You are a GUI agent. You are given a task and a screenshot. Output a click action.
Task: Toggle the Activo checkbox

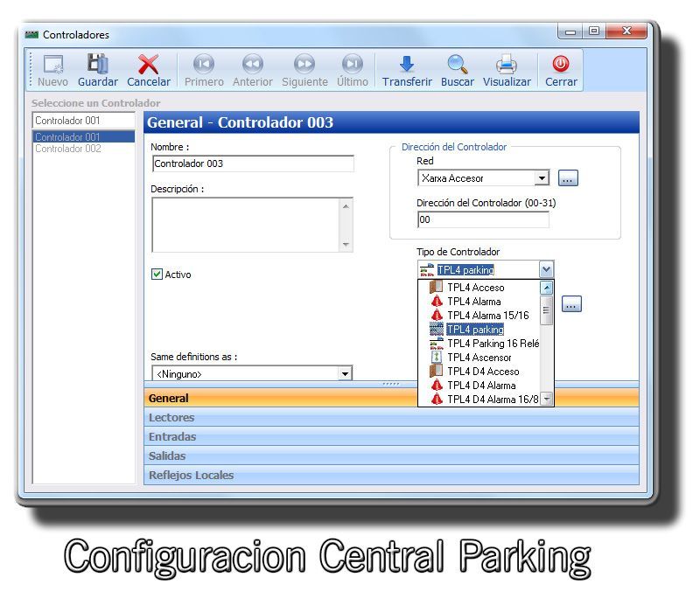pos(157,274)
